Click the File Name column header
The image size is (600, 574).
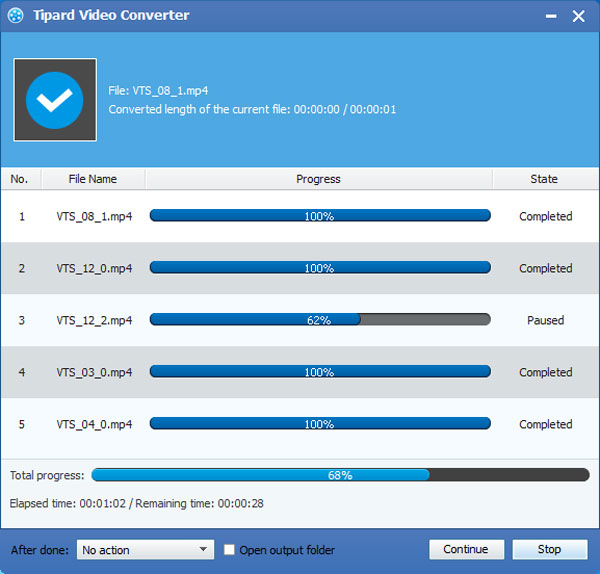tap(93, 179)
